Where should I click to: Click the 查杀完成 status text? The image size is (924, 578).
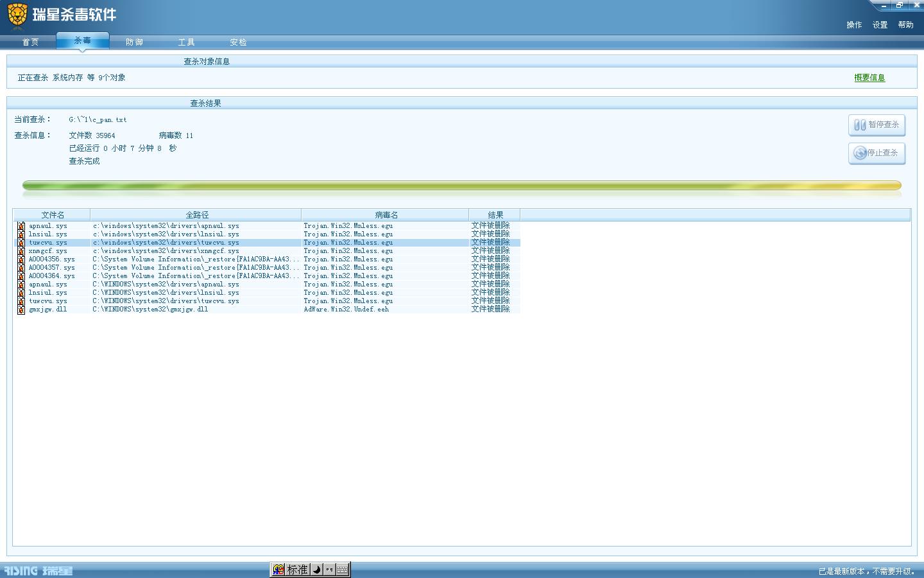(x=84, y=161)
